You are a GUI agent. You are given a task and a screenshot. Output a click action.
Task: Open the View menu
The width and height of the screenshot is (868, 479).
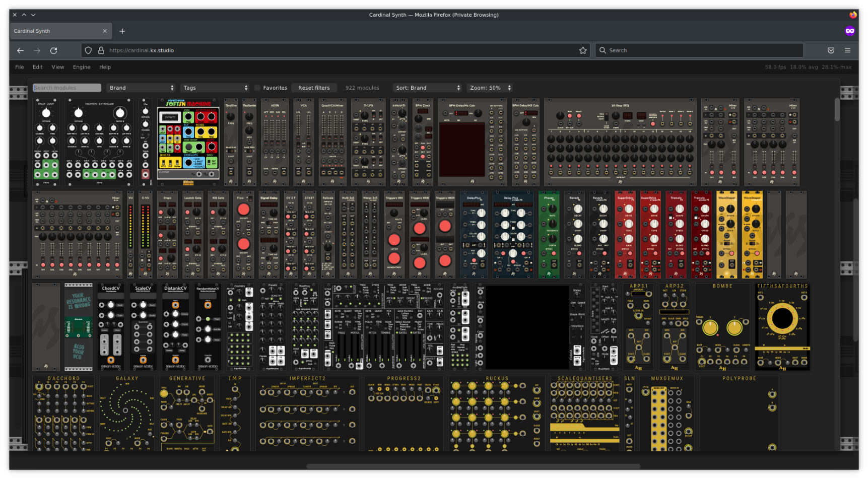click(x=58, y=67)
